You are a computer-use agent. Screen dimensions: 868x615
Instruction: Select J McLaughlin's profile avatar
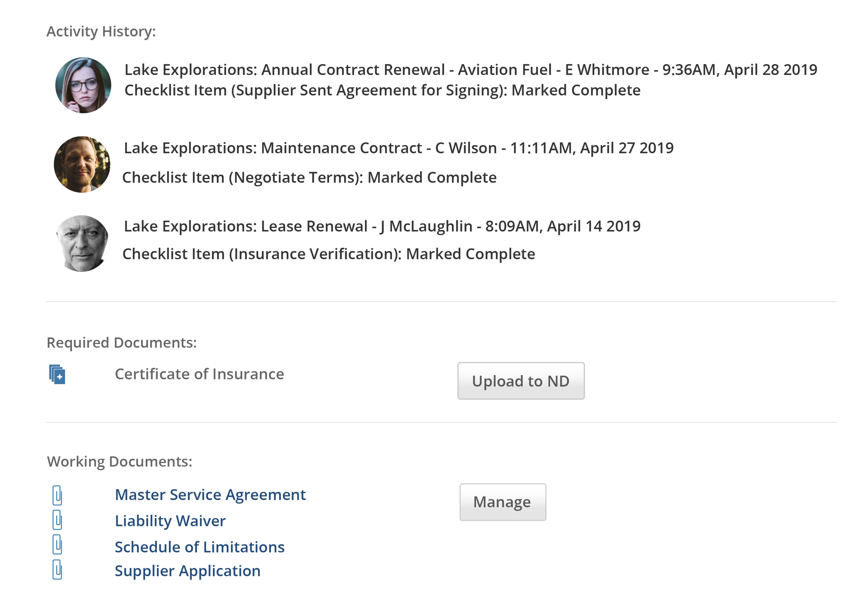(x=82, y=244)
